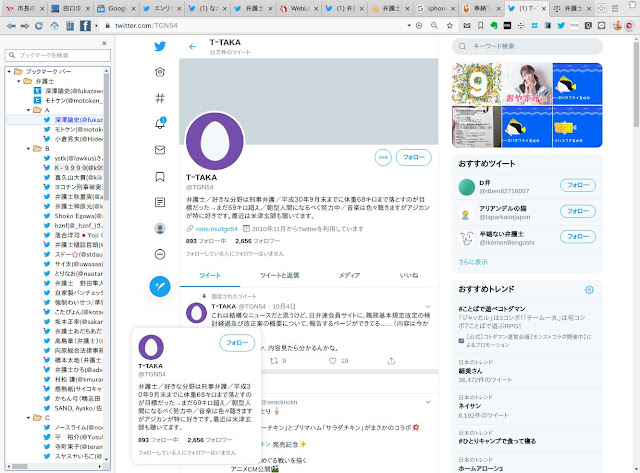The width and height of the screenshot is (640, 473).
Task: Go to Twitter Home house icon in sidebar
Action: (x=160, y=72)
